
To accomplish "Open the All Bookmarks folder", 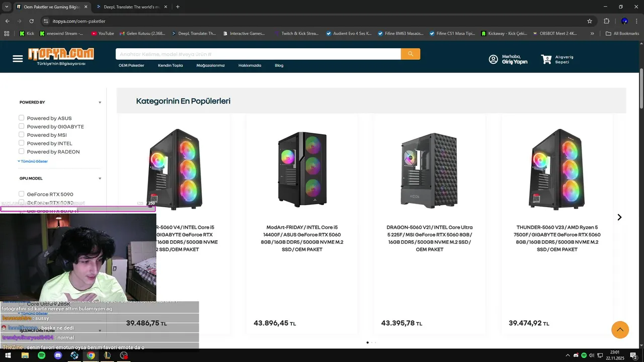I will (x=622, y=34).
